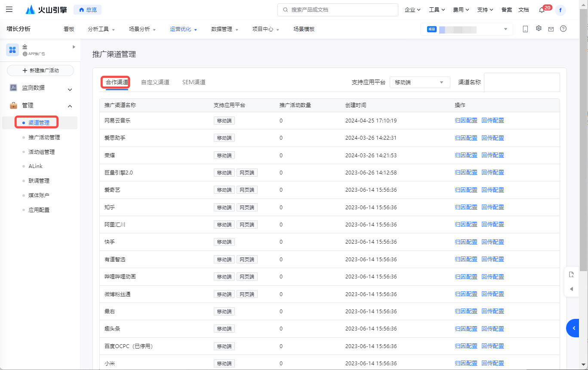This screenshot has height=370, width=588.
Task: Open 回传配置 for 快手
Action: (x=493, y=242)
